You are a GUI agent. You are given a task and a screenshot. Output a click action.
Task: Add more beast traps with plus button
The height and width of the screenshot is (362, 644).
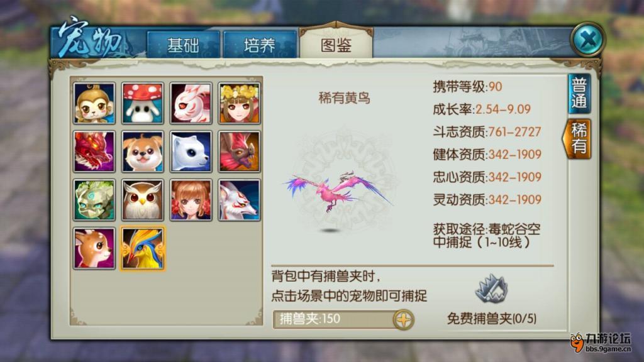point(403,319)
